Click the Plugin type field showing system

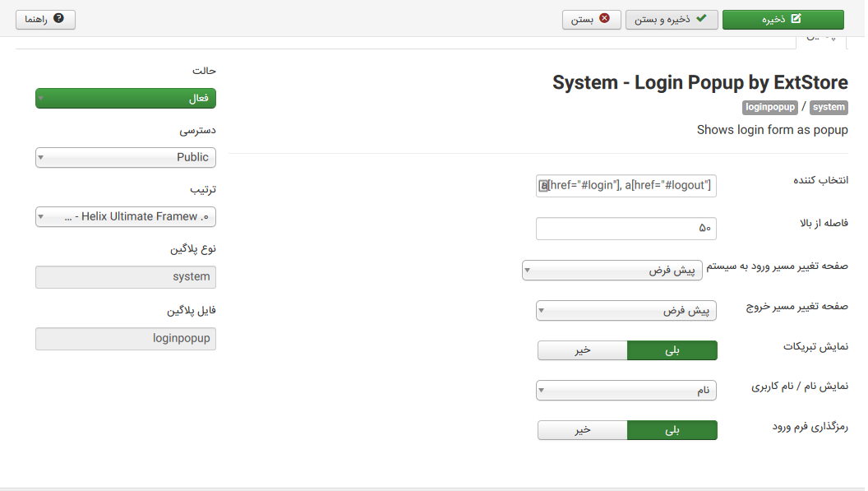click(x=125, y=276)
